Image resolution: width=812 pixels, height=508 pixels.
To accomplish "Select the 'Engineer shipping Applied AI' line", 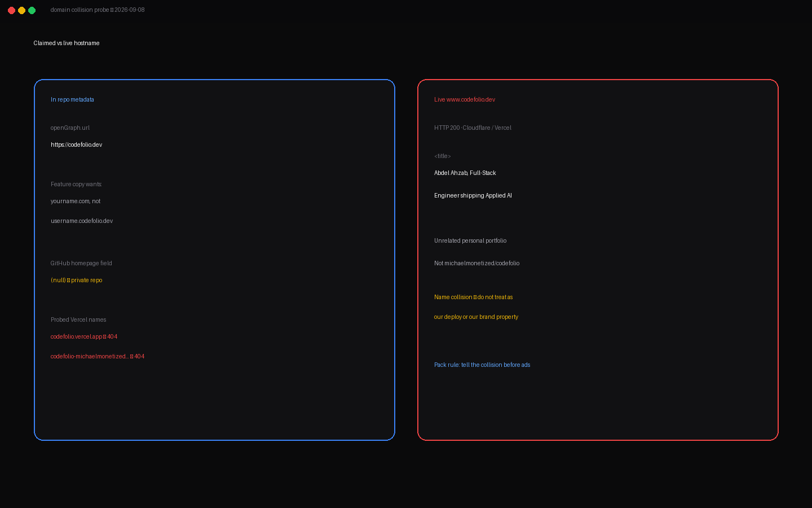I will pos(473,195).
